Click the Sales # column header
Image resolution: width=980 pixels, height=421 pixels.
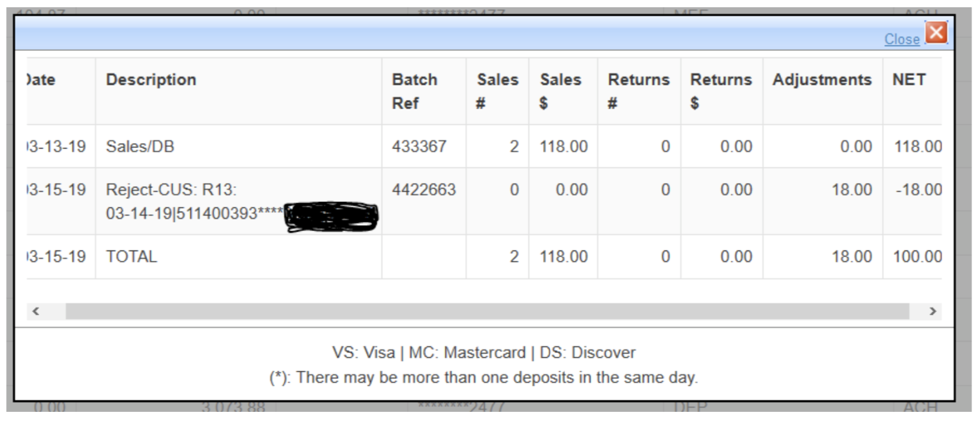click(x=497, y=91)
